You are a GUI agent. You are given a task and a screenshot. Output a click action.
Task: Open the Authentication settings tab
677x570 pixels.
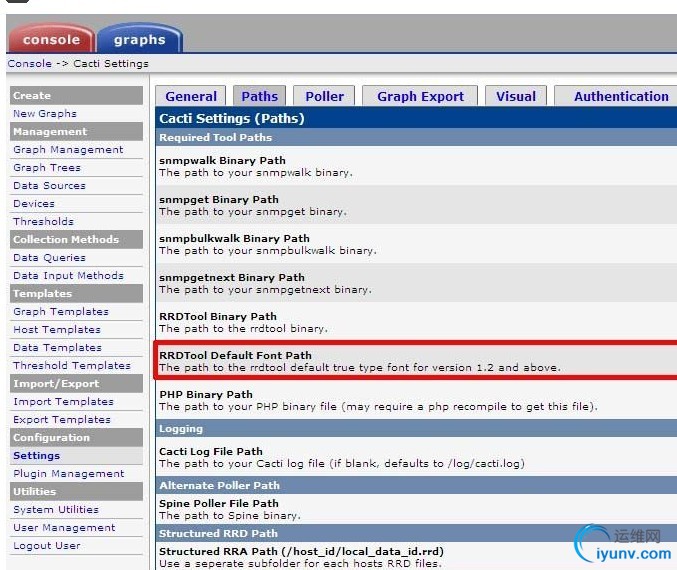621,96
